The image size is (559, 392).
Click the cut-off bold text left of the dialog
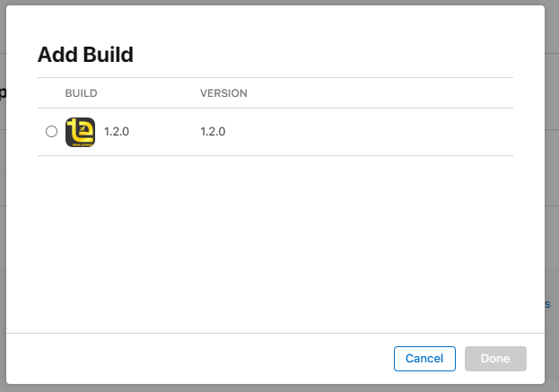pos(3,91)
